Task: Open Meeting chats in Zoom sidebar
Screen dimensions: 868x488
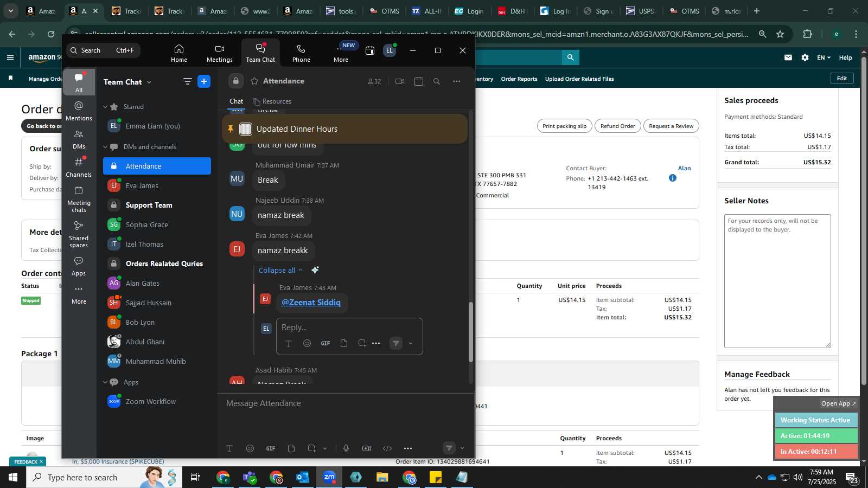Action: [x=79, y=199]
